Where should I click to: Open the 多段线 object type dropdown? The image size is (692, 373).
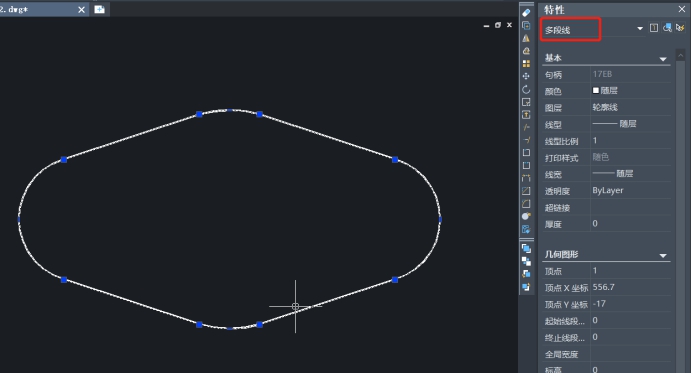point(593,29)
